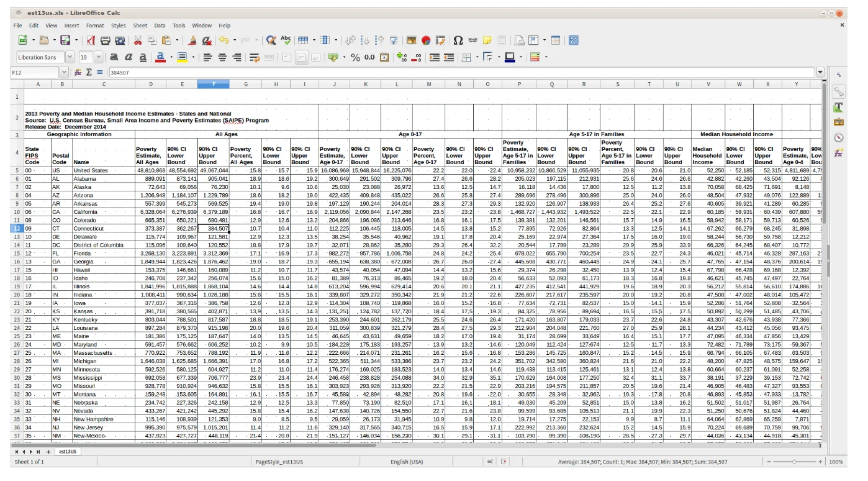Toggle Align Right
This screenshot has width=868, height=481.
coord(237,57)
